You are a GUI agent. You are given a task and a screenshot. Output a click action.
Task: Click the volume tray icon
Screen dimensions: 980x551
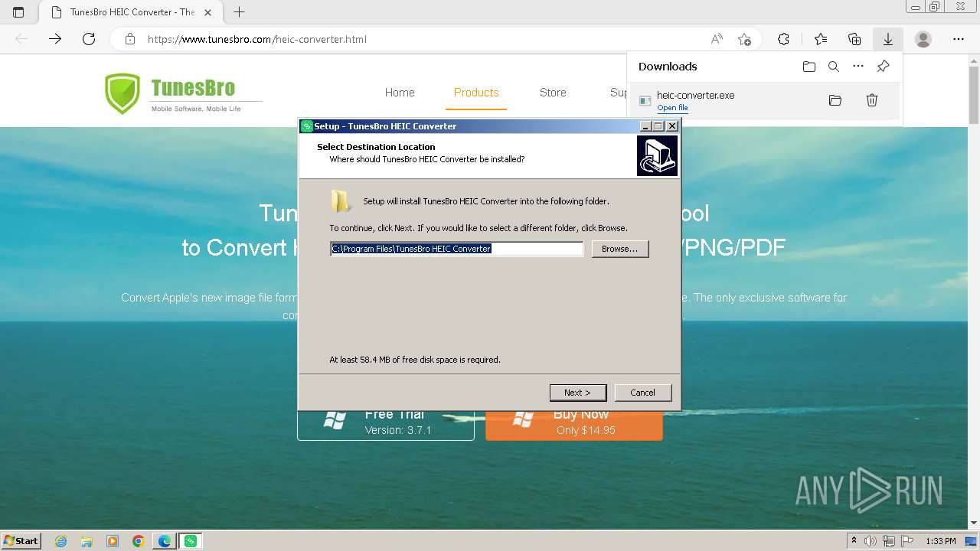pos(870,541)
